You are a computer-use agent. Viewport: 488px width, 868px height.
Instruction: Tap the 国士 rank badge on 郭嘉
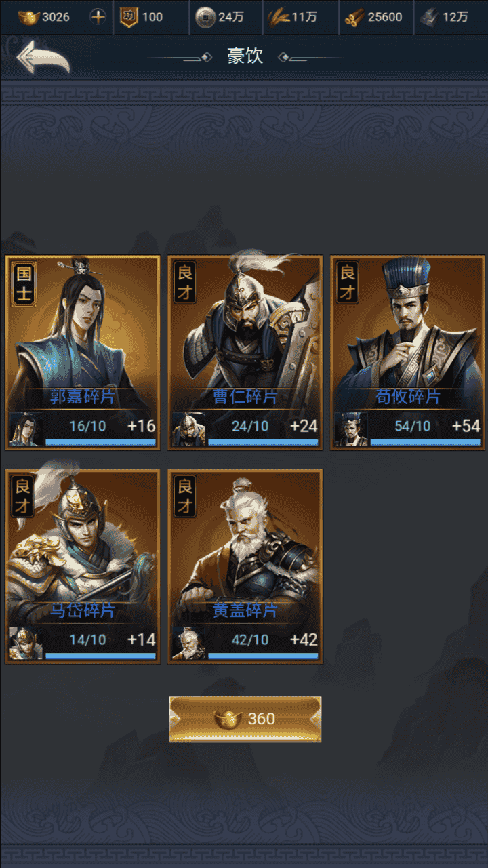point(24,283)
